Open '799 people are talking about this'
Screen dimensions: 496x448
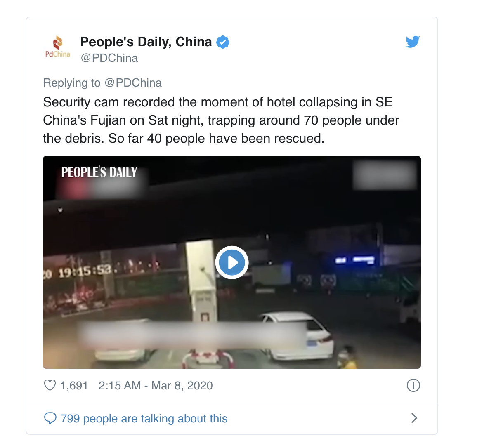click(x=144, y=419)
